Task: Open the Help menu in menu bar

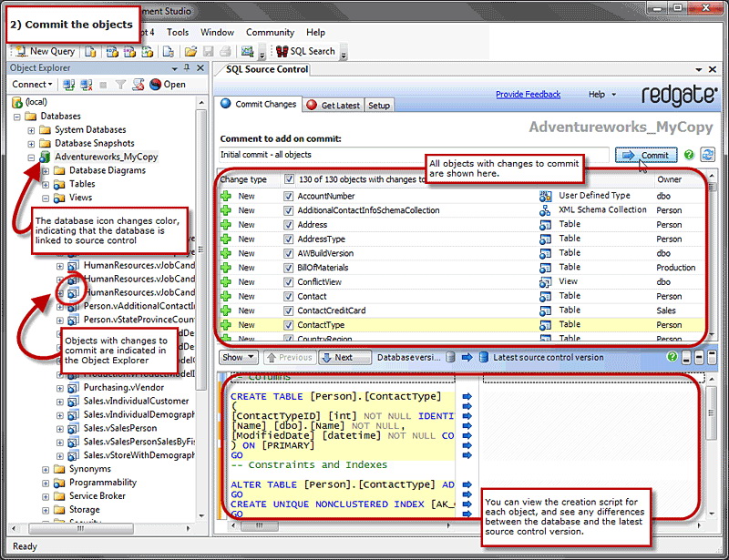Action: point(315,33)
